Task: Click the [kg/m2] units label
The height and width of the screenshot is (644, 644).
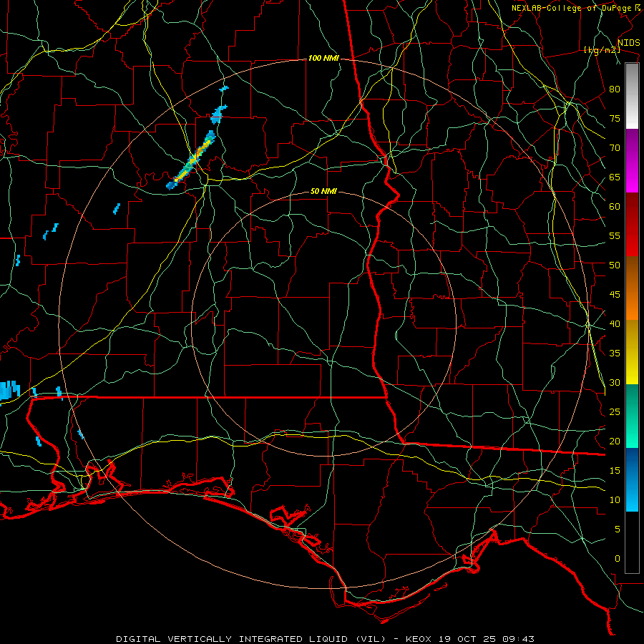Action: coord(602,50)
